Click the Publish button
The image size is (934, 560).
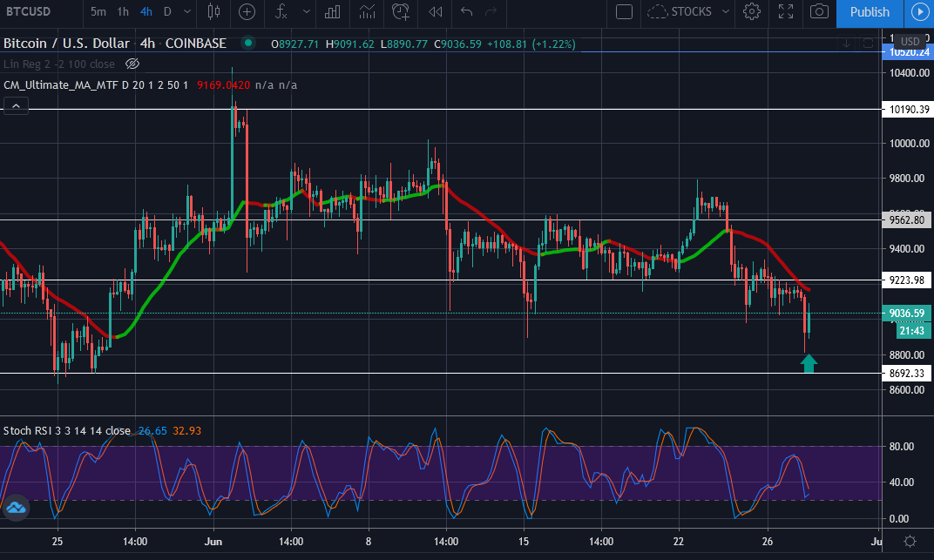869,12
